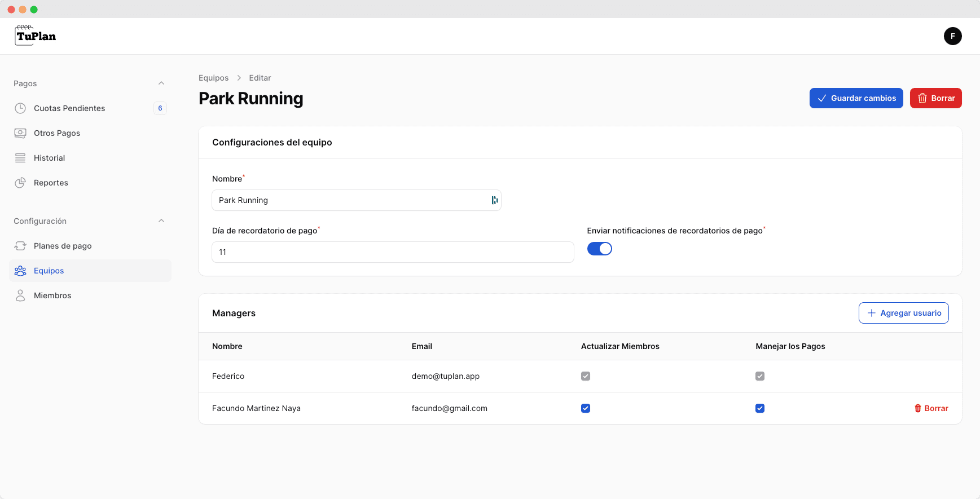This screenshot has width=980, height=499.
Task: Uncheck Manejar los Pagos for Facundo
Action: coord(760,408)
